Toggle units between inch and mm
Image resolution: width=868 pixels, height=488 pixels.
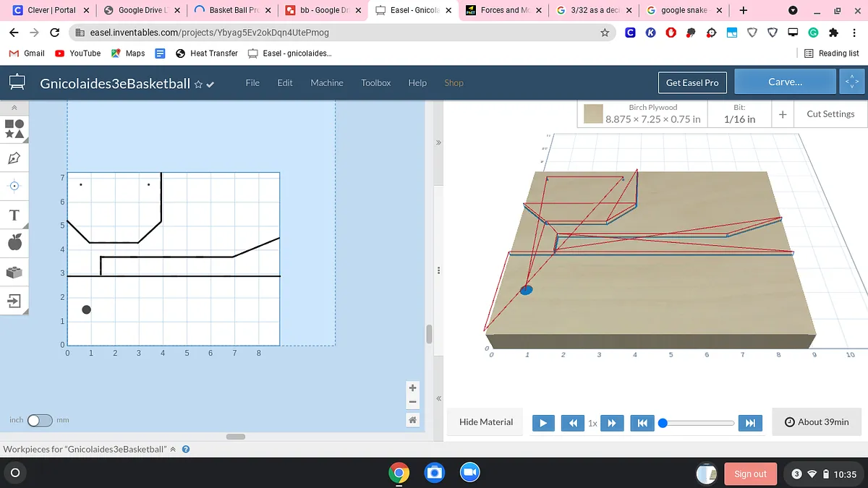tap(40, 420)
